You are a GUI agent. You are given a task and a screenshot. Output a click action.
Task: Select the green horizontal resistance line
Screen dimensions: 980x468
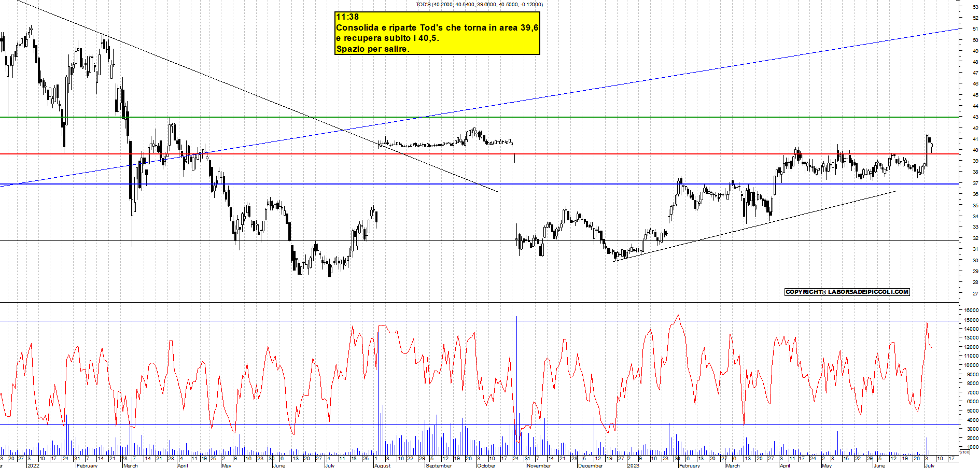pos(480,117)
